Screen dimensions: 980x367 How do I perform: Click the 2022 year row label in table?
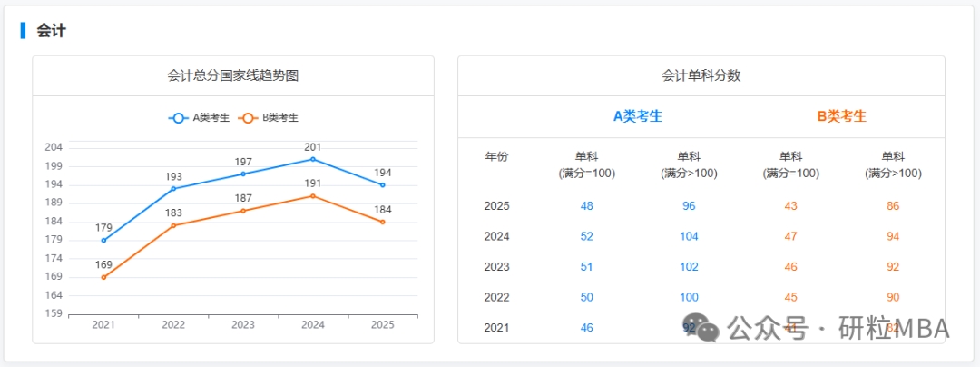tap(497, 298)
